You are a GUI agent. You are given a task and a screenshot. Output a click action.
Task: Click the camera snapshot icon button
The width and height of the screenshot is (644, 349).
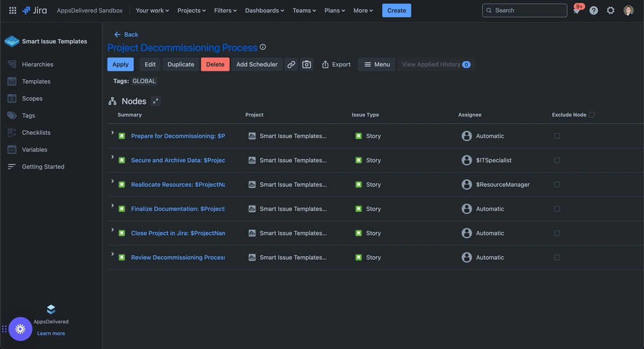(x=306, y=64)
